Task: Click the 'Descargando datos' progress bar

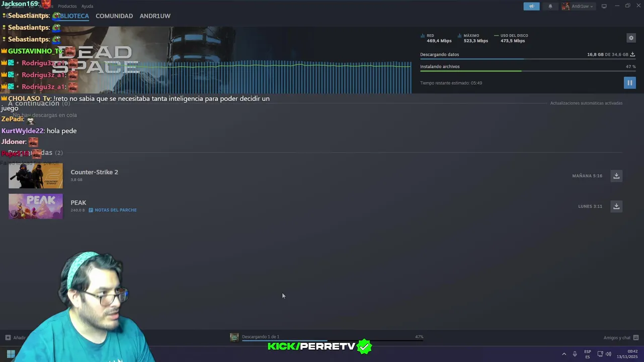Action: click(x=528, y=59)
